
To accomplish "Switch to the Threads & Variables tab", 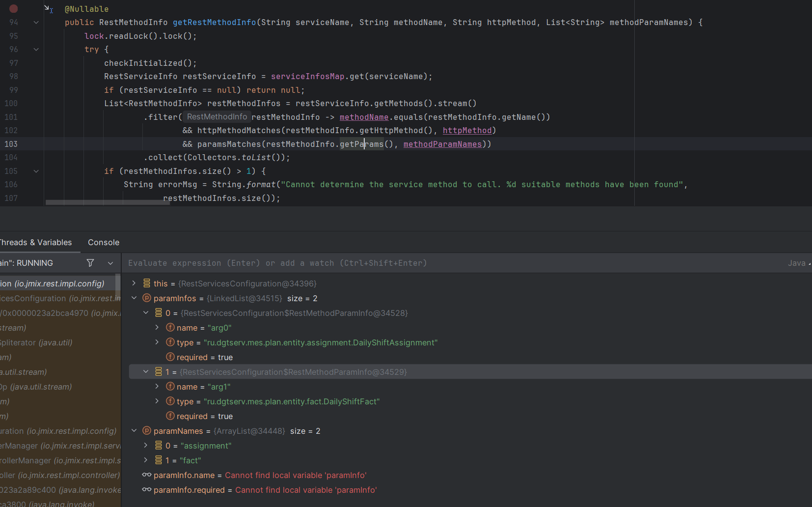I will click(36, 242).
